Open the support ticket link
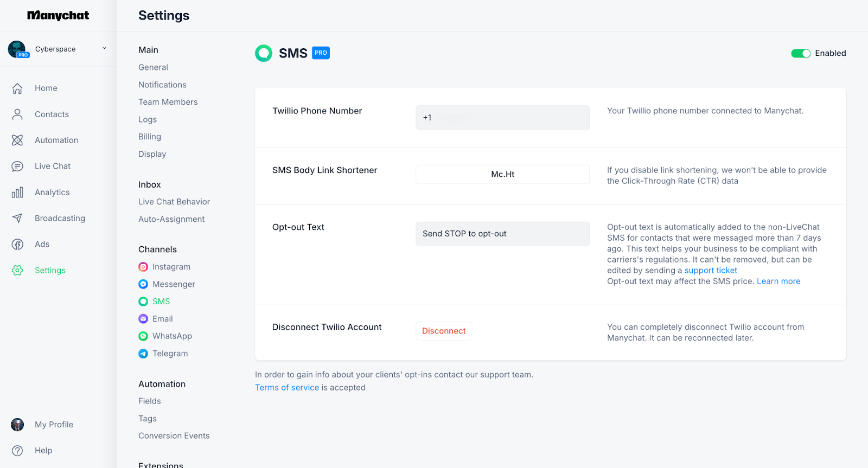868x468 pixels. (711, 271)
